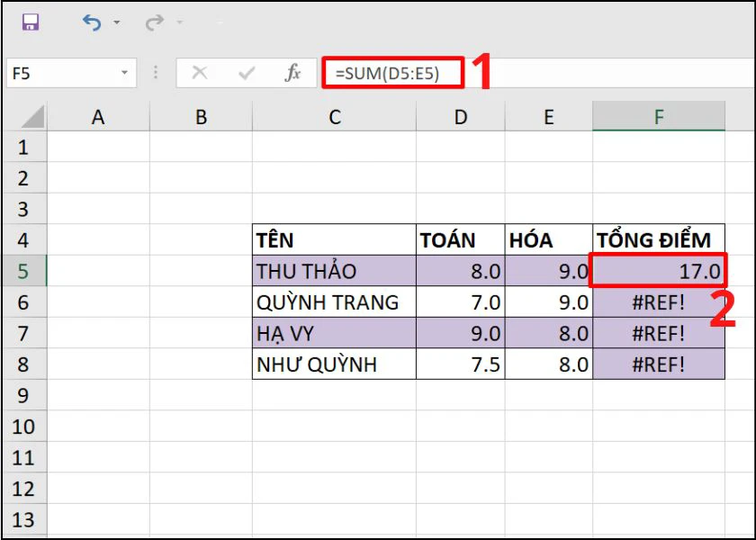Undo the last action
756x540 pixels.
[92, 22]
